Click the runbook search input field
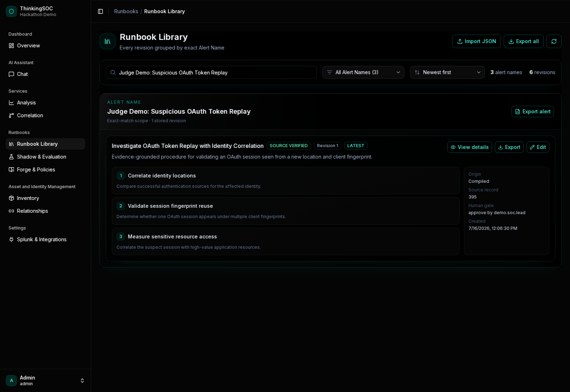The width and height of the screenshot is (570, 392). pyautogui.click(x=211, y=72)
